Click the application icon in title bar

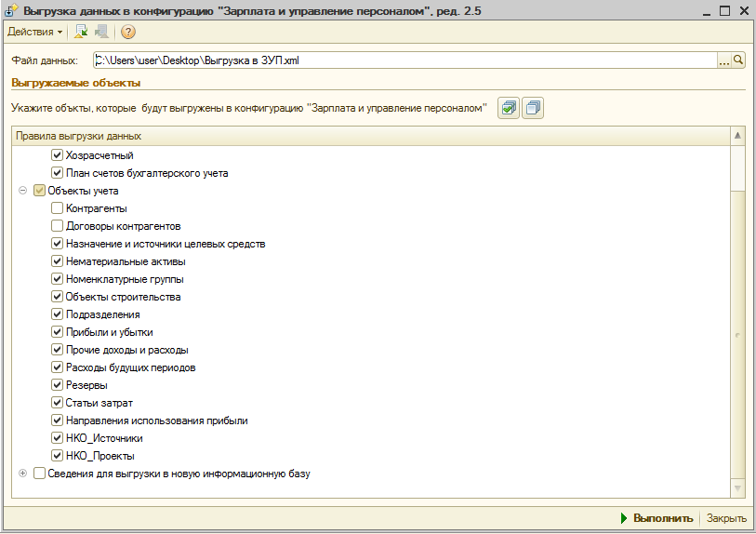tap(10, 10)
